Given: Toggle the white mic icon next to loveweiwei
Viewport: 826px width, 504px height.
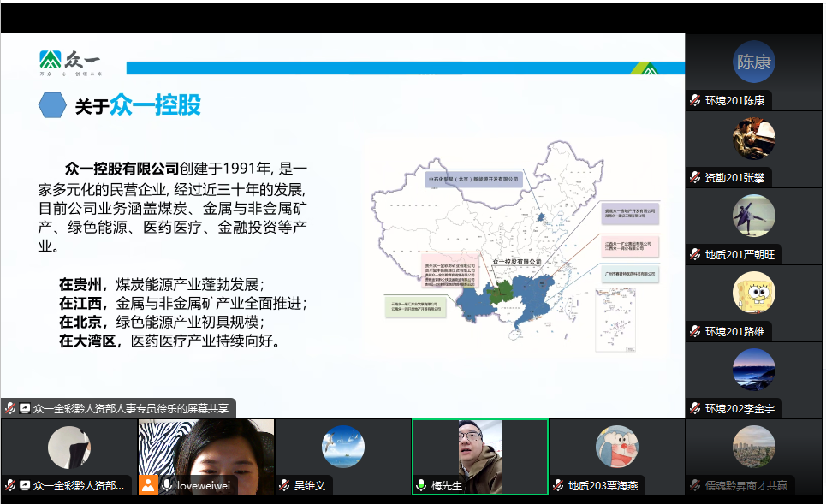Looking at the screenshot, I should 166,486.
